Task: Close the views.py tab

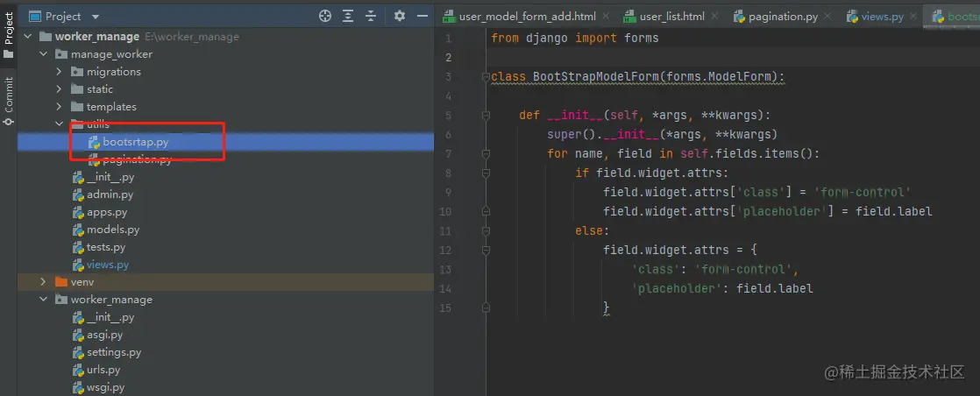Action: click(x=913, y=17)
